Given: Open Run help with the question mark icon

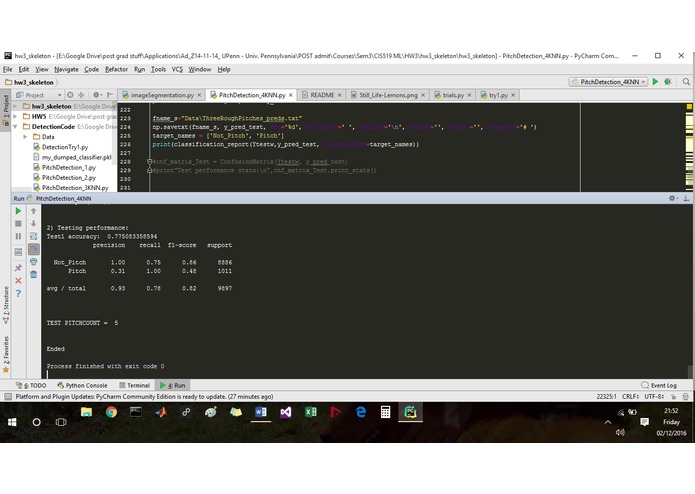Looking at the screenshot, I should tap(18, 293).
